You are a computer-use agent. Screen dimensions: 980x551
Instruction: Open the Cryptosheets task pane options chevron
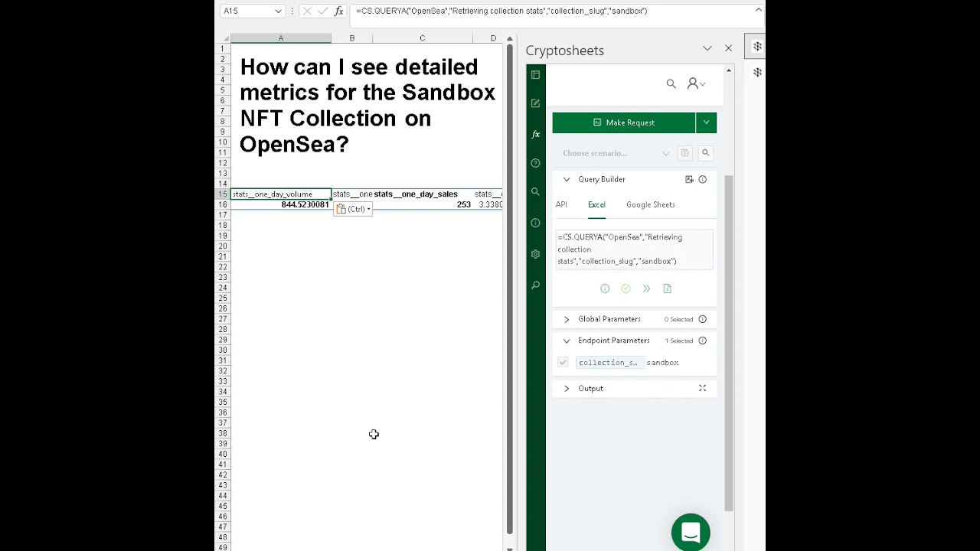coord(707,49)
